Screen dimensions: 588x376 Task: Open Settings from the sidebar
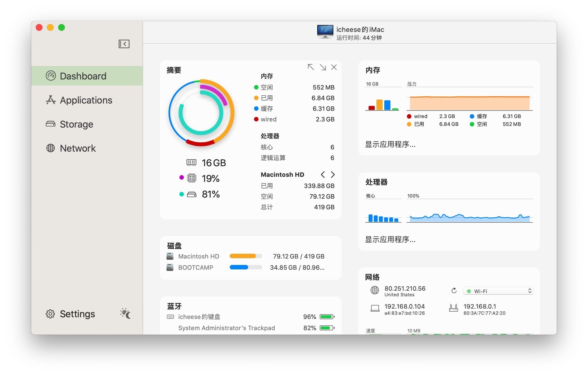coord(77,314)
